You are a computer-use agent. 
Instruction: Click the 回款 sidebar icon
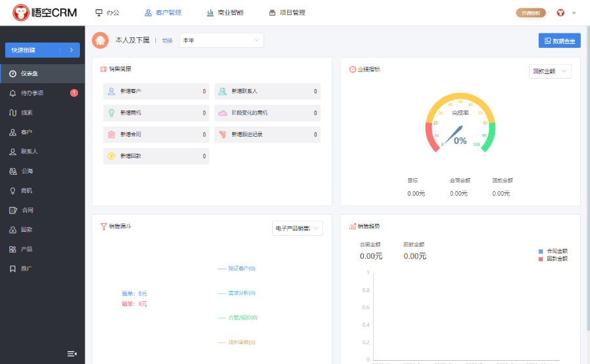click(x=13, y=230)
